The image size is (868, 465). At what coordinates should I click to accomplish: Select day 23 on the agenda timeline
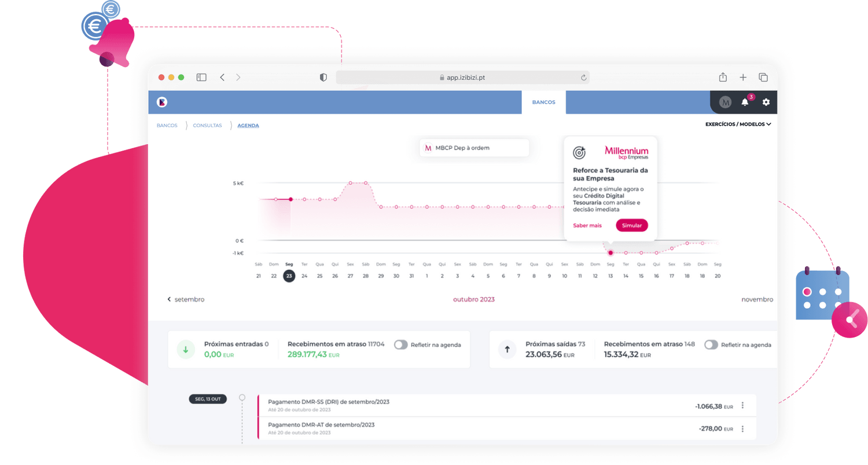click(289, 276)
